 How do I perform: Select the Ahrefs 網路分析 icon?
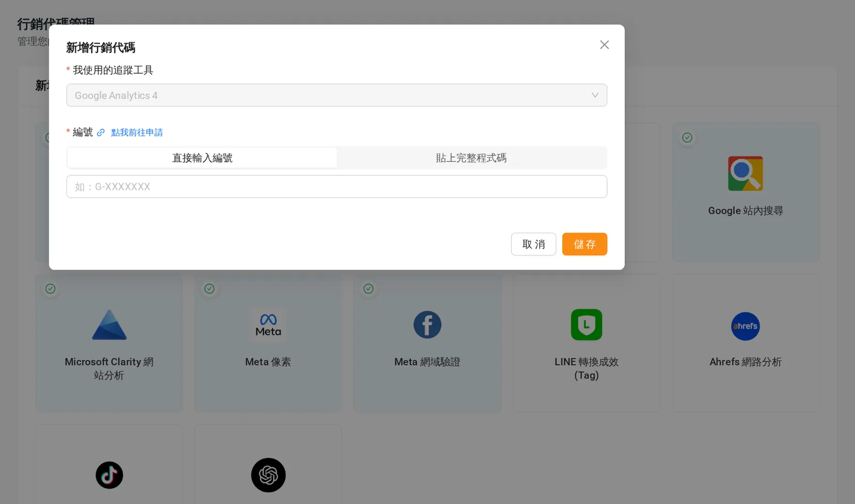(x=745, y=326)
